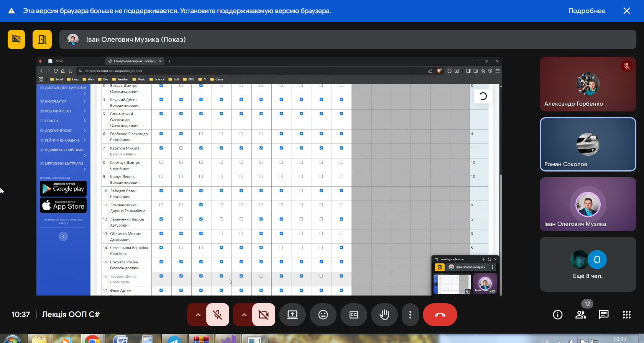
Task: Expand the СПИСОК sidebar section
Action: point(63,121)
